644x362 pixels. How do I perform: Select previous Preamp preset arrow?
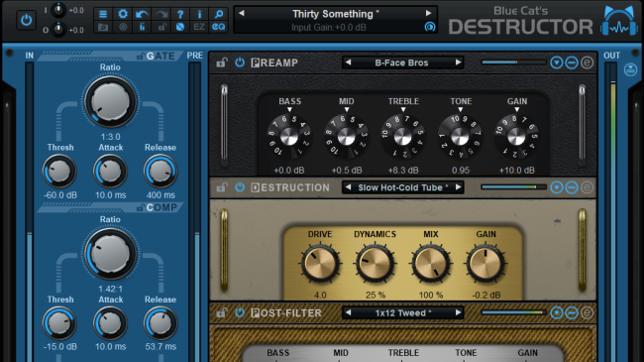349,62
